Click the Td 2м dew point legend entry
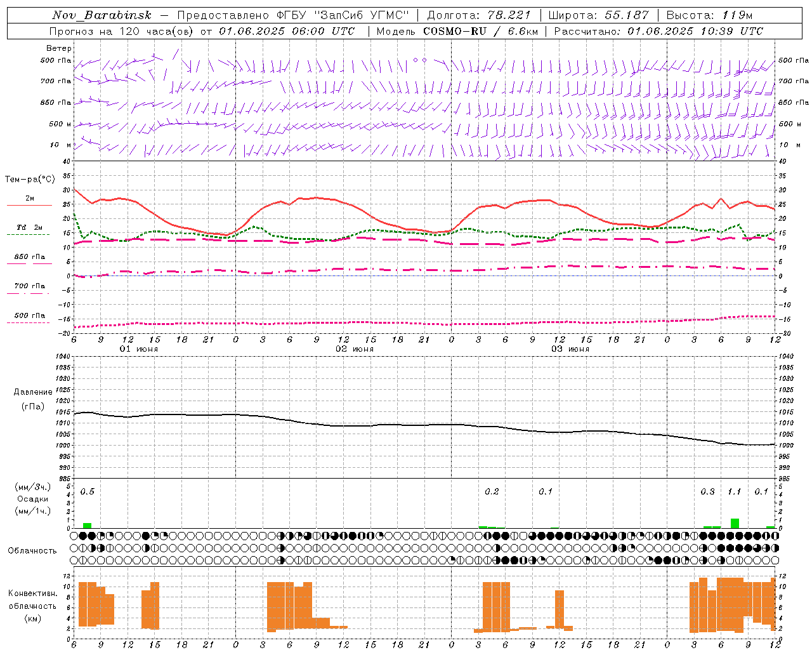Image resolution: width=812 pixels, height=650 pixels. [x=29, y=227]
